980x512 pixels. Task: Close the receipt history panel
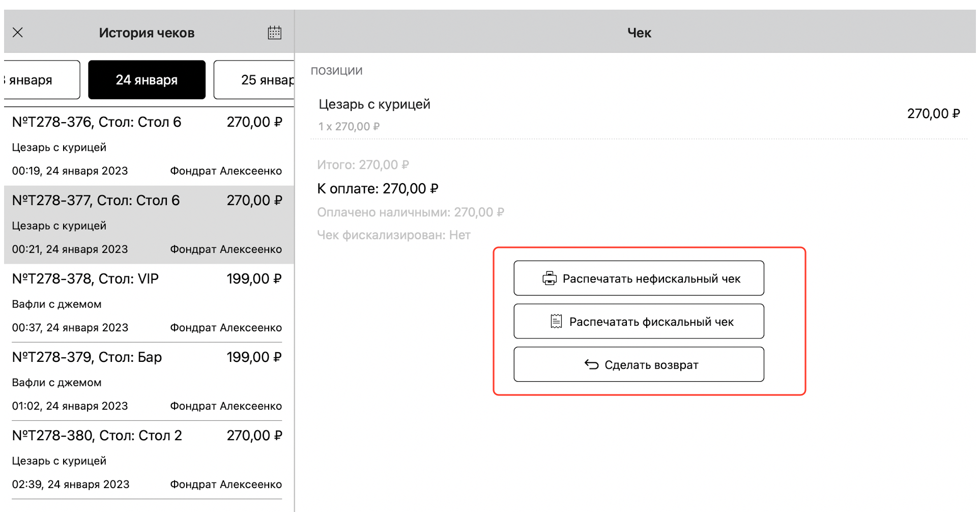[18, 33]
